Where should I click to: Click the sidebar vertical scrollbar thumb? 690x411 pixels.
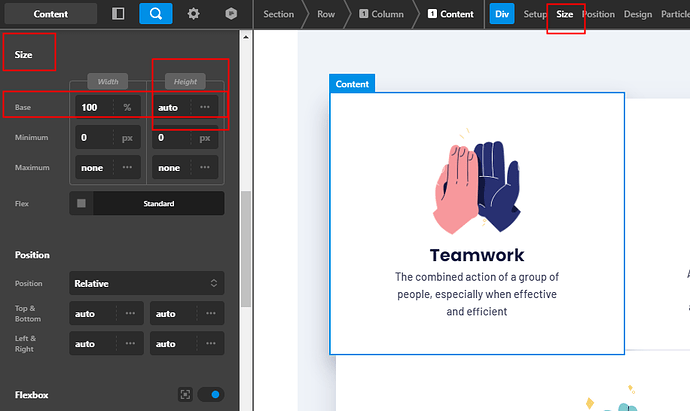pyautogui.click(x=246, y=249)
